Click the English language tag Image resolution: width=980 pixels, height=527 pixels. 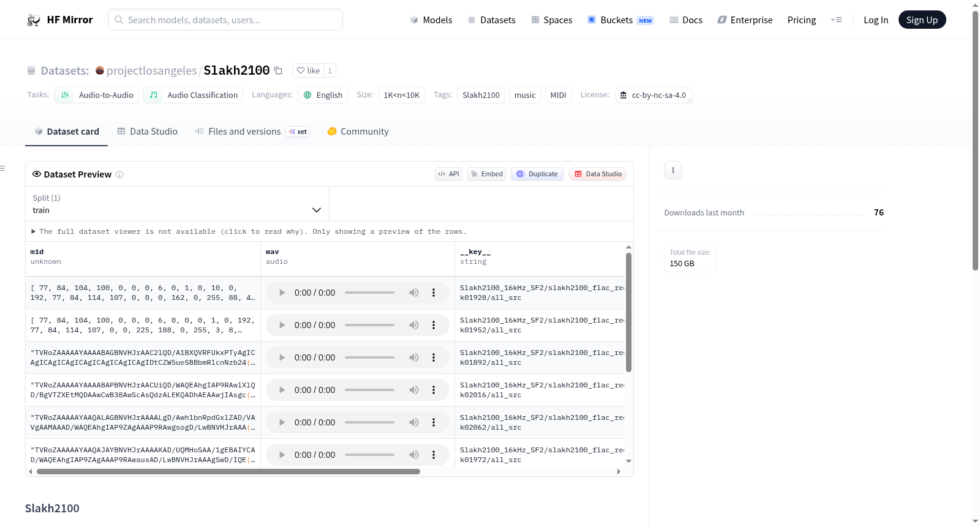click(x=323, y=95)
